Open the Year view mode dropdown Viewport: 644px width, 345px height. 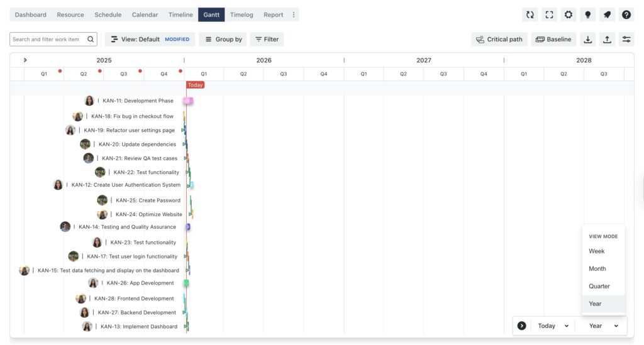pos(603,326)
